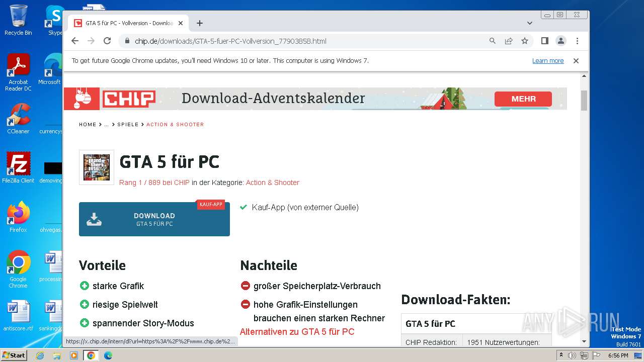Click the scrollbar up arrow

point(584,76)
